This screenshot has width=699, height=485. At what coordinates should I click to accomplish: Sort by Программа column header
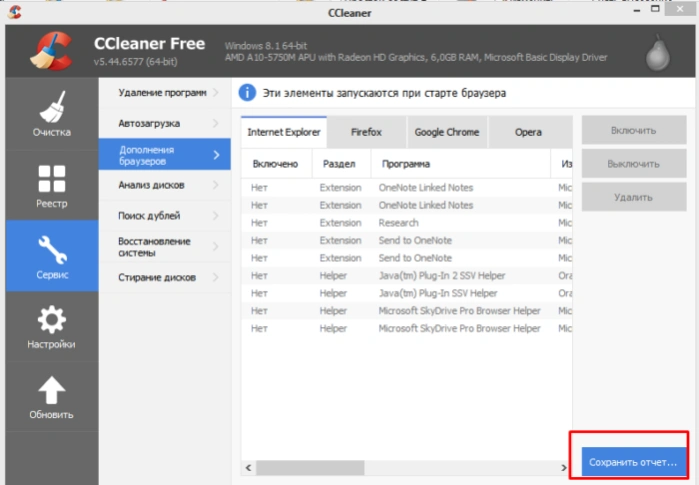tap(461, 164)
